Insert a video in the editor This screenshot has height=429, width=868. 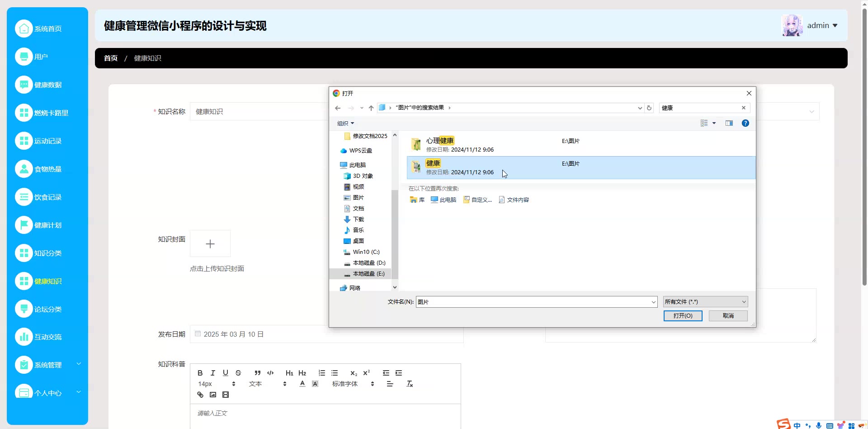[226, 395]
